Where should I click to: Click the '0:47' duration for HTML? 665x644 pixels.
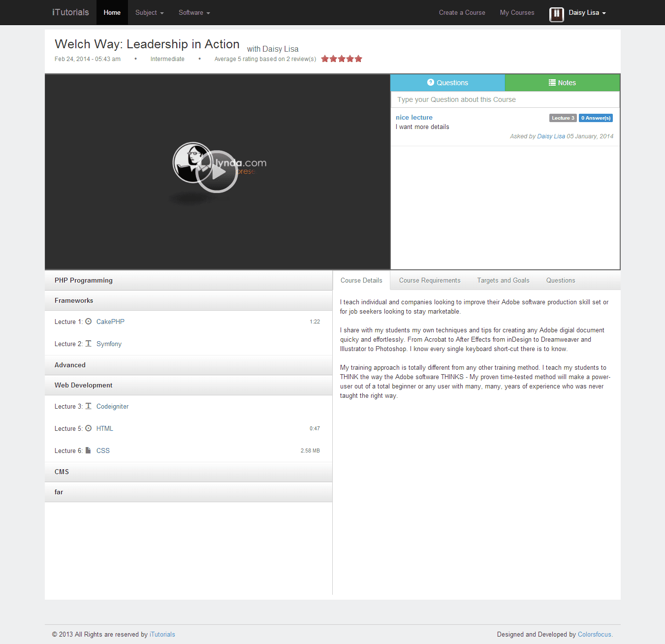point(315,428)
